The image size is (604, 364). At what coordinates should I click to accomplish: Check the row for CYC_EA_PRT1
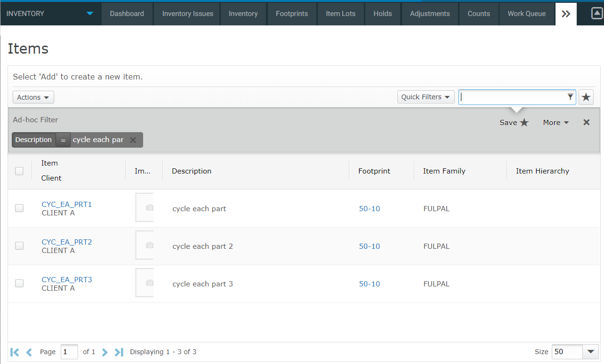pos(19,208)
